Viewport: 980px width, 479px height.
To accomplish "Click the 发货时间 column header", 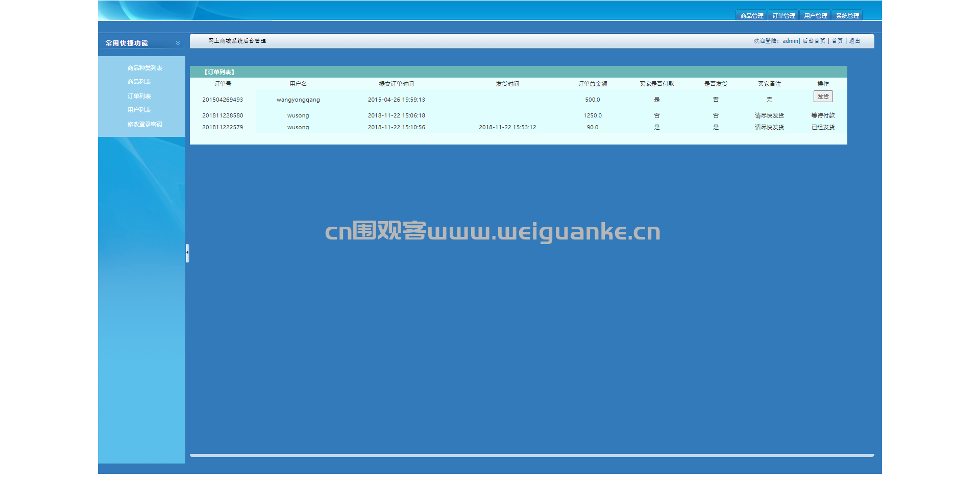I will [x=507, y=84].
